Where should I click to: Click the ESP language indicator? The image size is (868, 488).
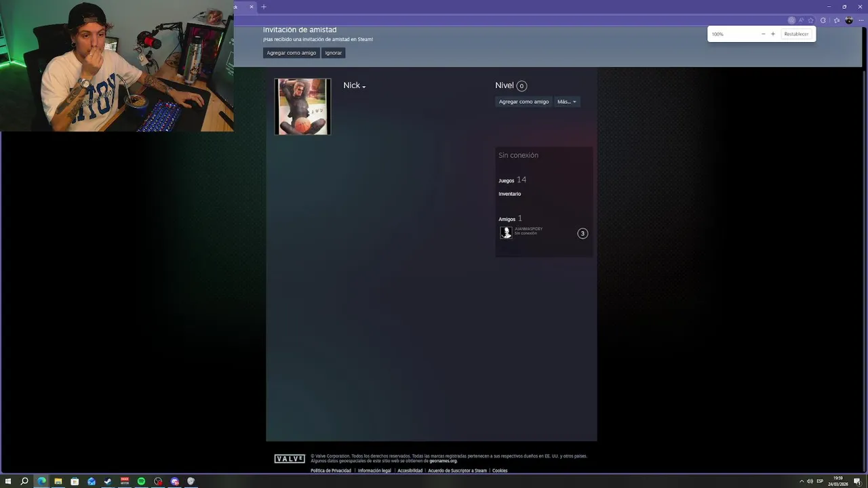(820, 481)
